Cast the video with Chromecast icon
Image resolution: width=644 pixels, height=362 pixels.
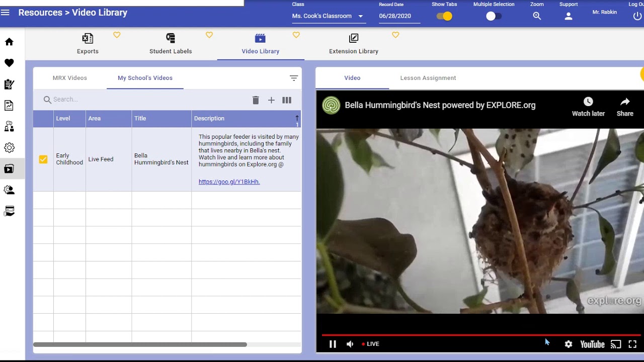point(616,344)
